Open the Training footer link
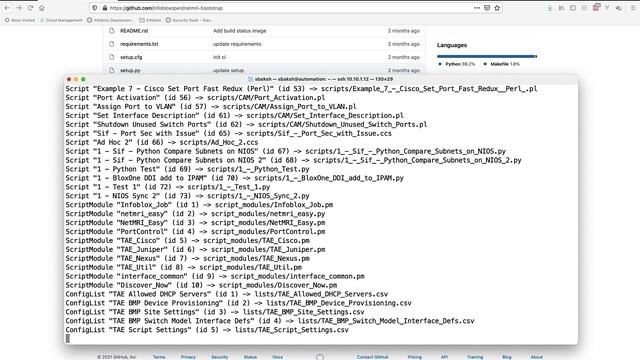Screen dimensions: 640x360 [x=475, y=357]
